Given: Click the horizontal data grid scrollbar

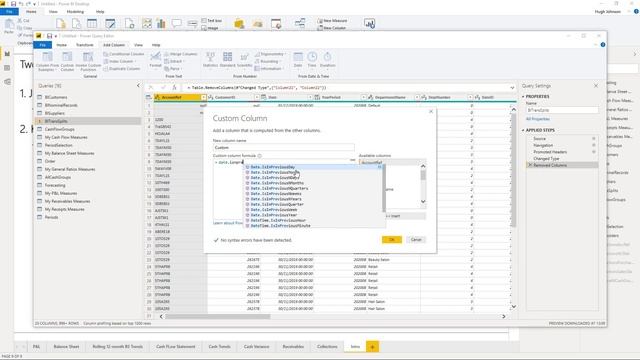Looking at the screenshot, I should click(218, 316).
